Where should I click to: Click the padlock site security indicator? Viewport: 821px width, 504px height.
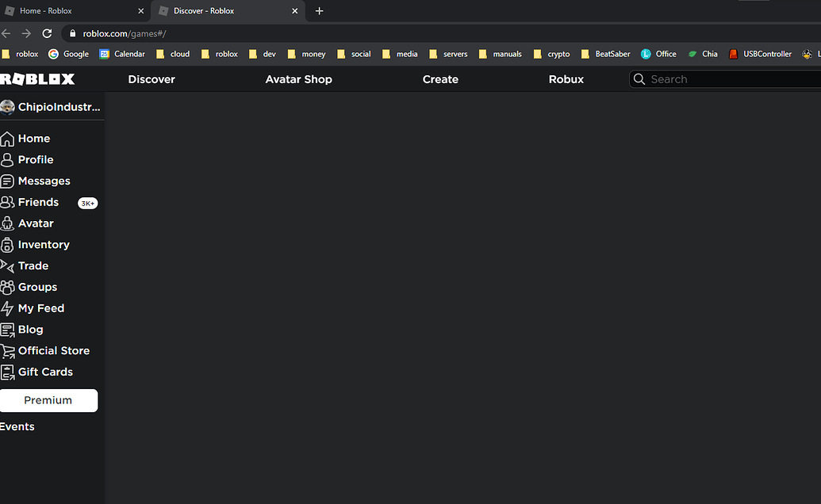(71, 33)
